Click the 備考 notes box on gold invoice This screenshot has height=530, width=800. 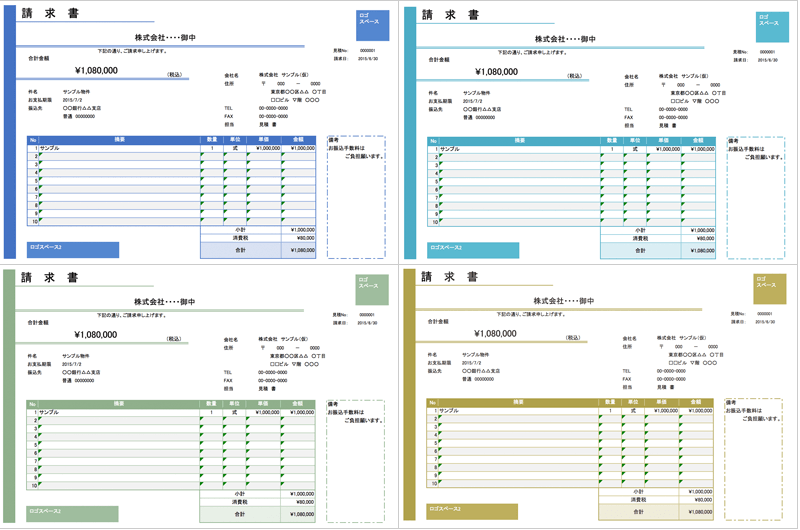point(754,460)
